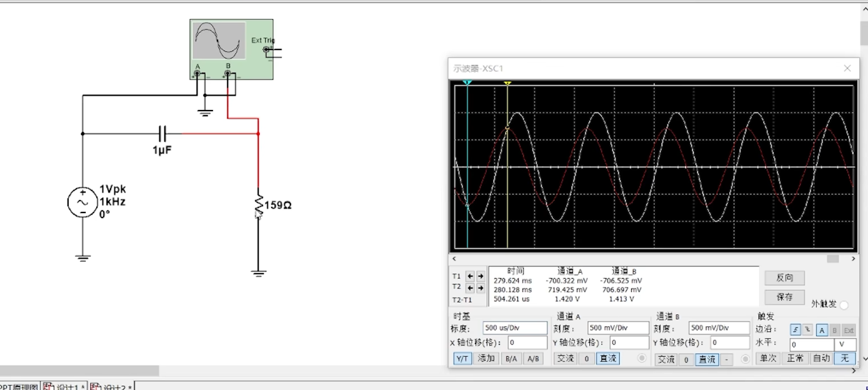Click channel B scale 500 mV/Div field
This screenshot has width=868, height=390.
pos(719,328)
